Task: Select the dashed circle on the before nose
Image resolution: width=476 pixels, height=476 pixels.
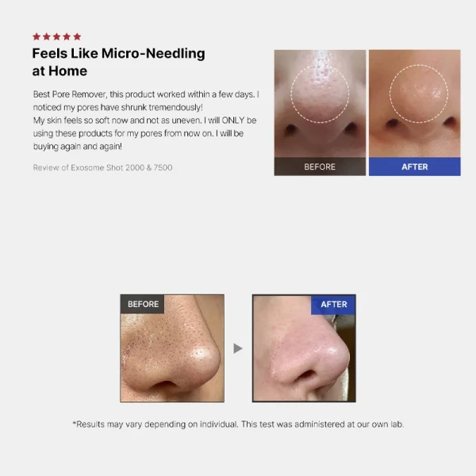Action: tap(320, 94)
